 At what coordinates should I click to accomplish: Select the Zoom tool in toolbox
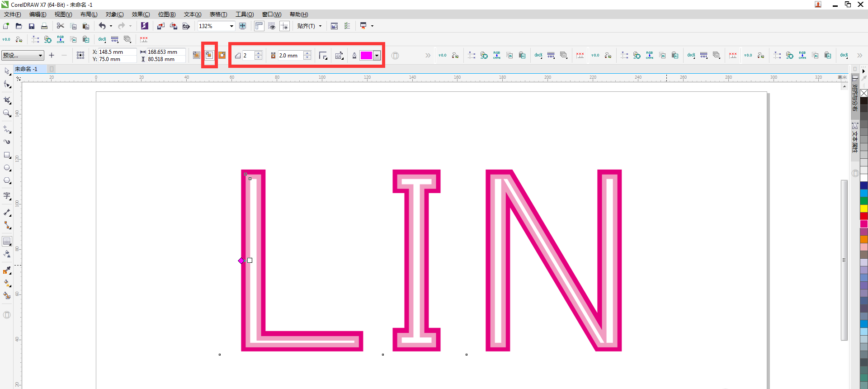pos(7,114)
